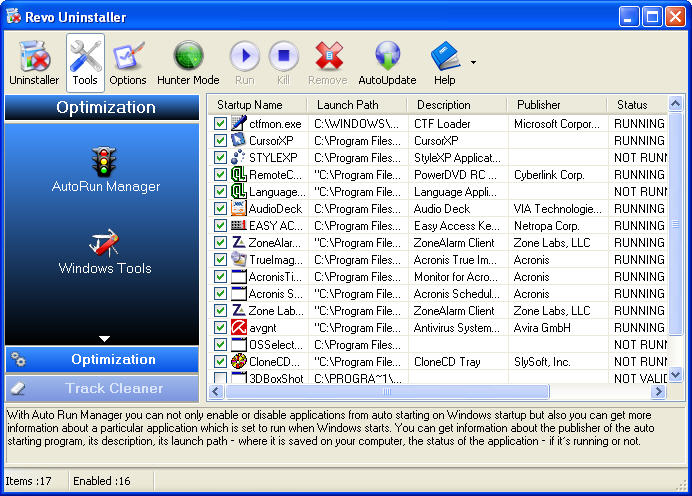This screenshot has height=496, width=692.
Task: Disable the AudioDeck startup checkbox
Action: 220,209
